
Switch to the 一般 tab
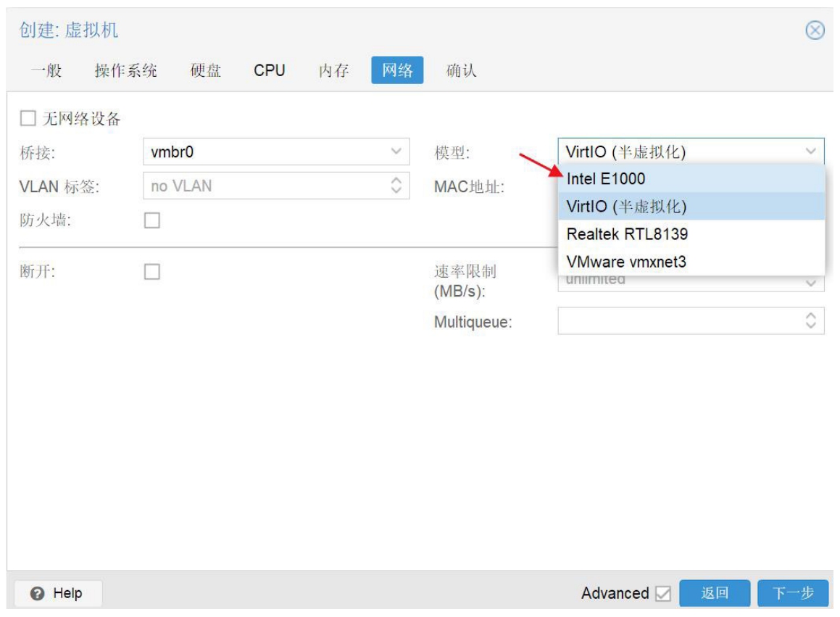click(x=46, y=71)
